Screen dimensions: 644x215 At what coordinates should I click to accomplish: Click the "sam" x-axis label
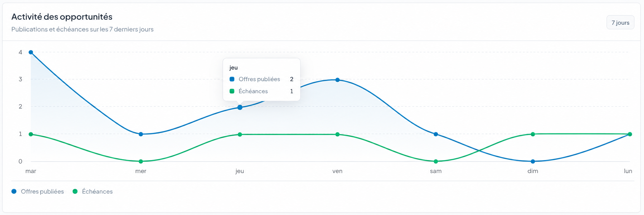(x=436, y=171)
